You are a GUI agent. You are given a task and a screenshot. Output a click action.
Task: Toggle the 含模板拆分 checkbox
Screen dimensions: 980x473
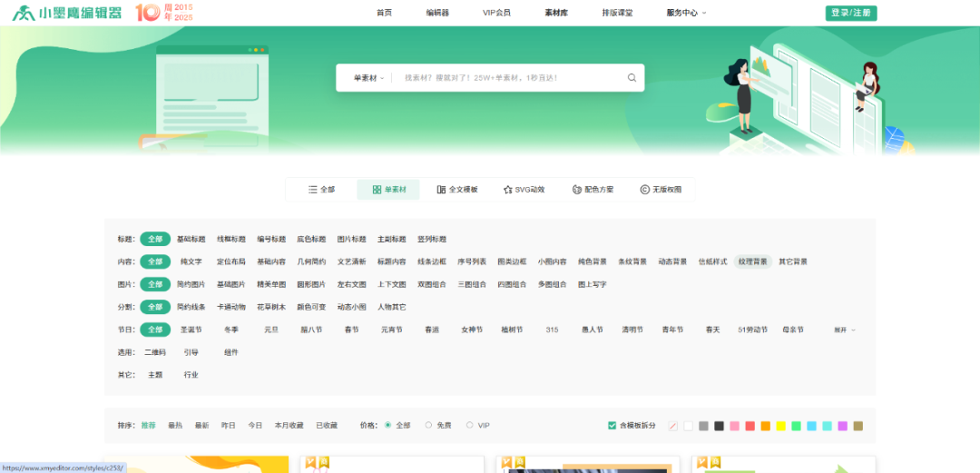[612, 426]
